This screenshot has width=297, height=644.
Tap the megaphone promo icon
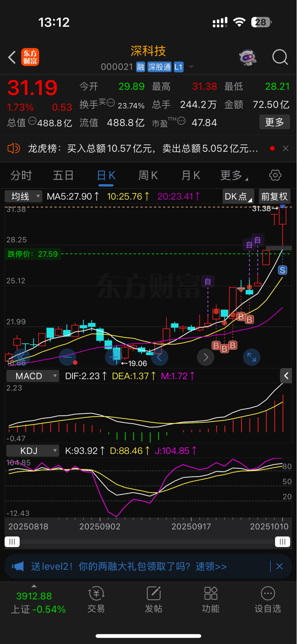click(x=18, y=566)
